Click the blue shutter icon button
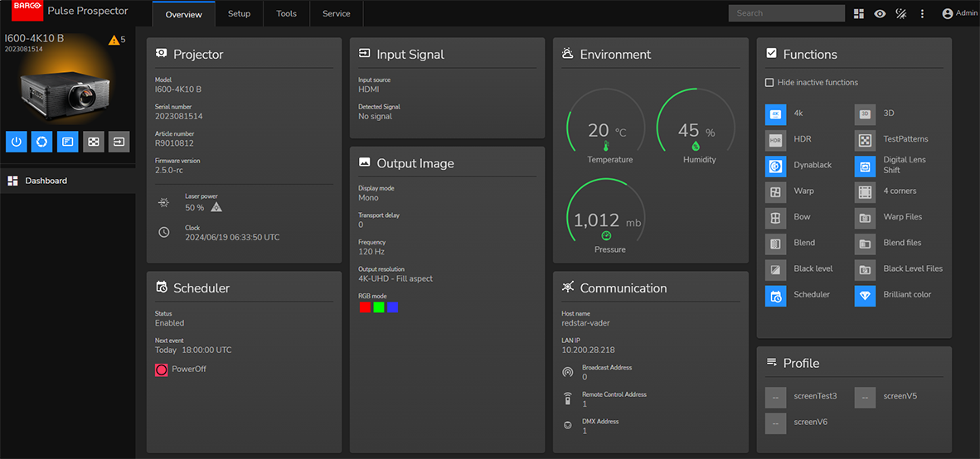This screenshot has height=459, width=980. click(x=41, y=142)
